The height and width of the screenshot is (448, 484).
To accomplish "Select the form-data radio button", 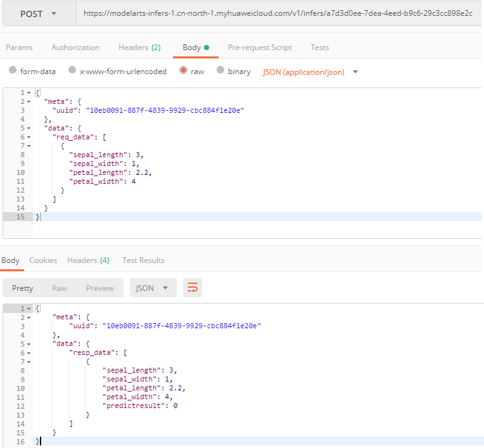I will (x=13, y=70).
